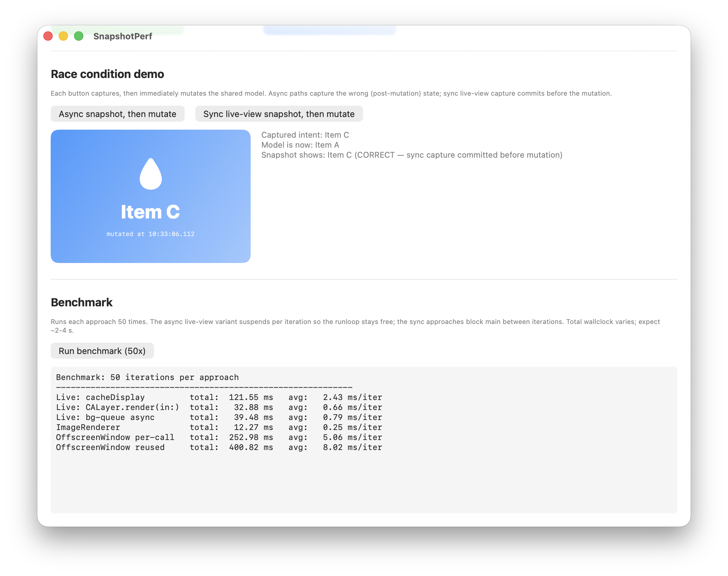This screenshot has width=728, height=576.
Task: Click the 'Live: CALayer.render(in:)' result row
Action: coord(219,407)
